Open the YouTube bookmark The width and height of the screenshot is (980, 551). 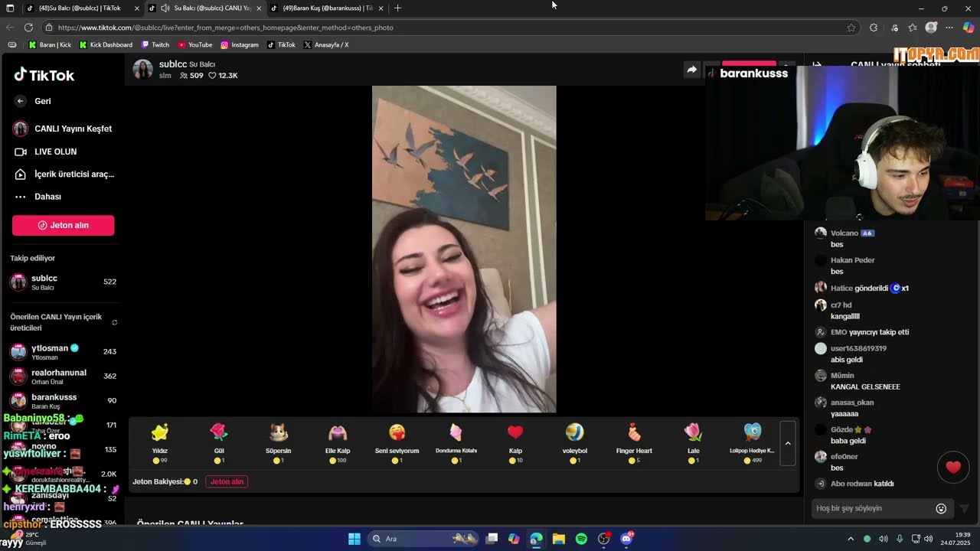tap(195, 45)
